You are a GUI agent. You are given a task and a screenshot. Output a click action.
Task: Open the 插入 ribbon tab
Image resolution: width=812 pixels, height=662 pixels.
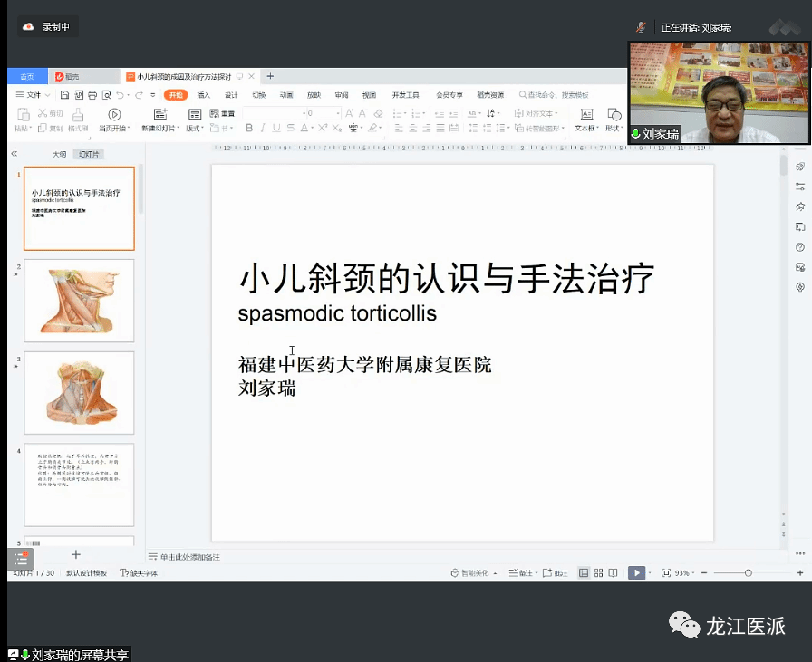click(x=204, y=95)
